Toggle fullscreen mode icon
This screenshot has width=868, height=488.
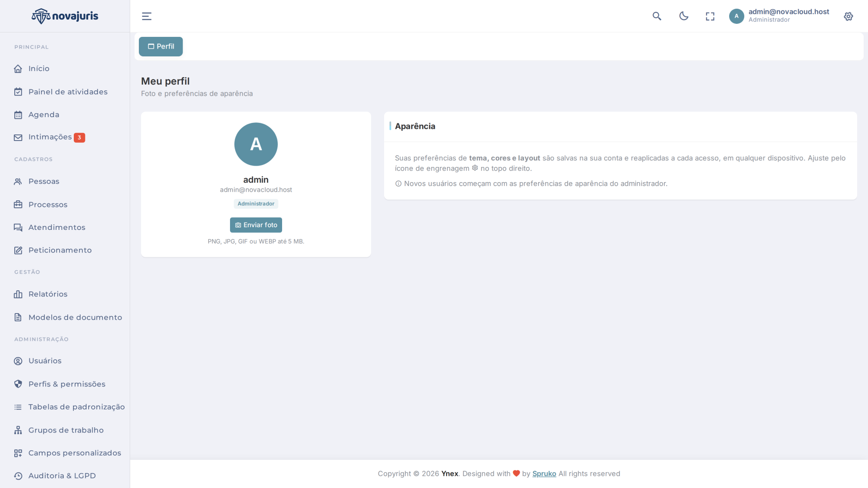point(710,16)
